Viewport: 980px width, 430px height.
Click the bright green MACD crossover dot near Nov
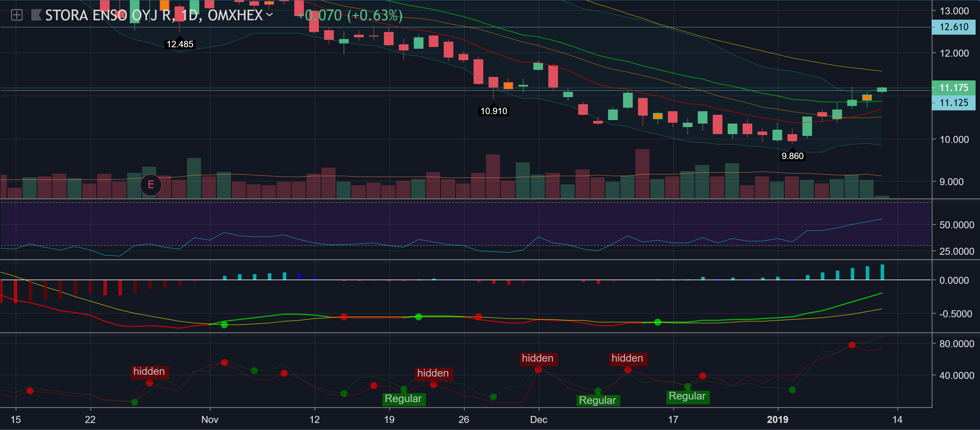224,325
